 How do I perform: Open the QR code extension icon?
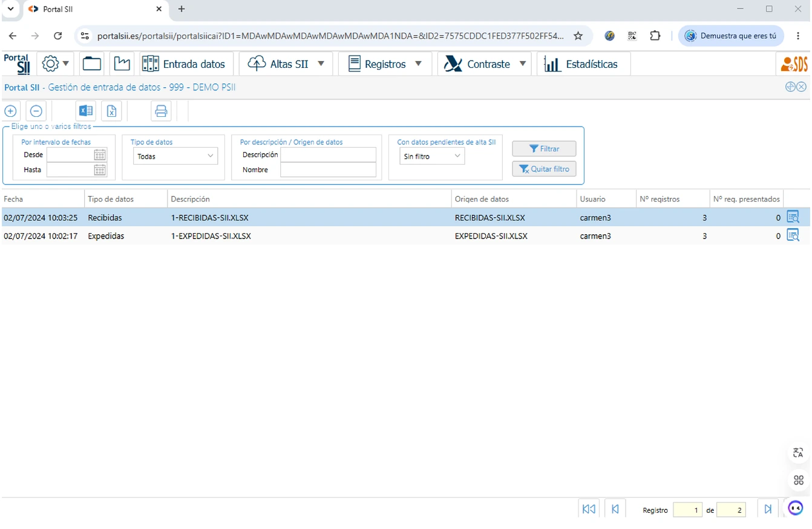pos(632,36)
